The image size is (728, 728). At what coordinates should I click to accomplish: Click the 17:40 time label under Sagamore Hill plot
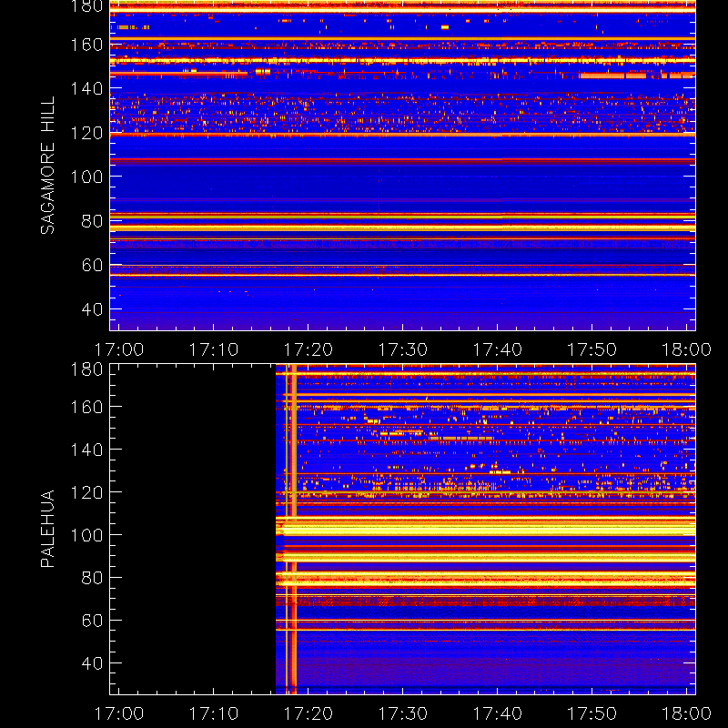click(x=497, y=349)
